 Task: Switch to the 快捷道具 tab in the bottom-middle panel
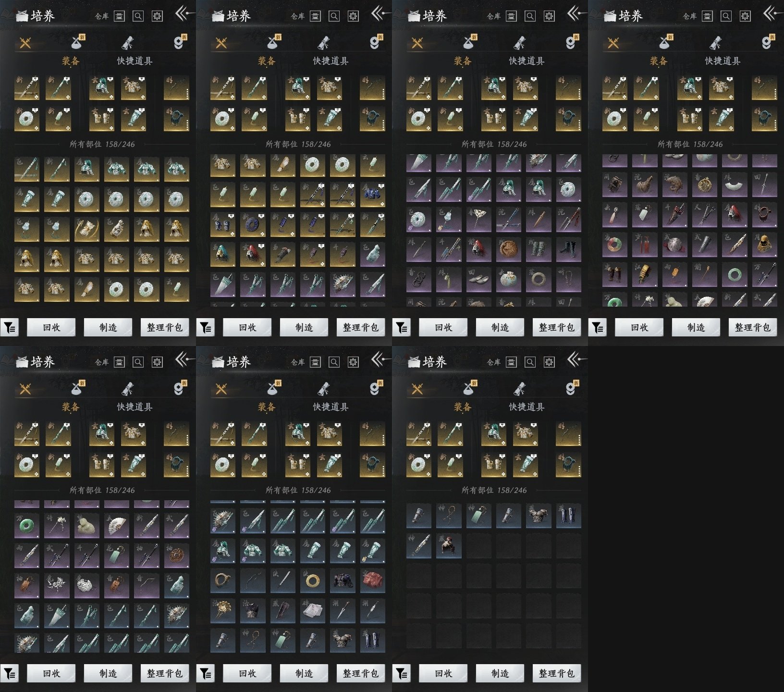point(331,407)
